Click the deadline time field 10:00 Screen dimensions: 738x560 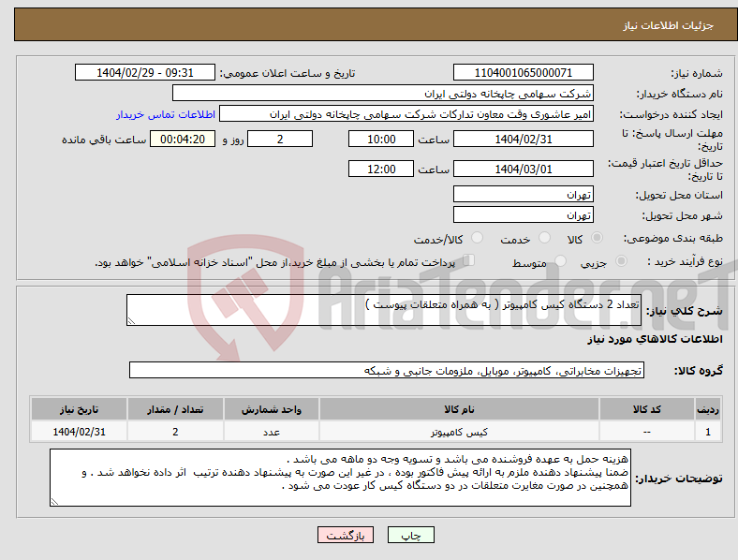pyautogui.click(x=381, y=139)
